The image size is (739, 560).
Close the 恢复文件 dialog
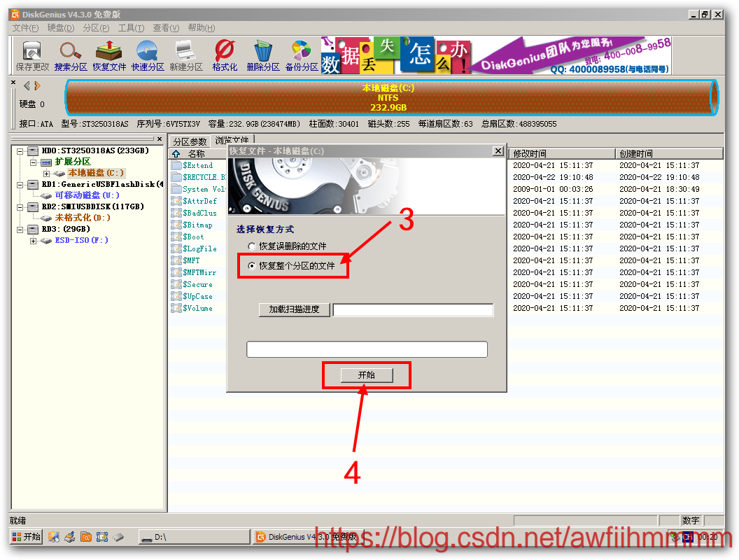[498, 150]
